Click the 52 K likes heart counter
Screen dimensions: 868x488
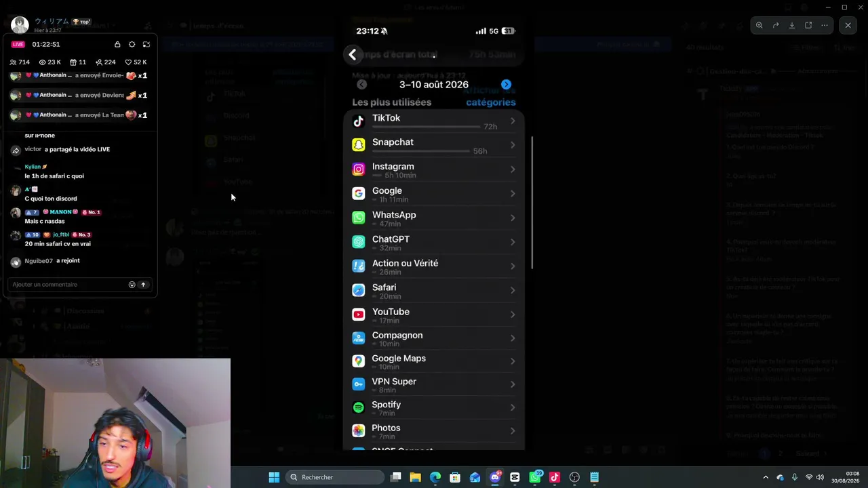coord(136,62)
